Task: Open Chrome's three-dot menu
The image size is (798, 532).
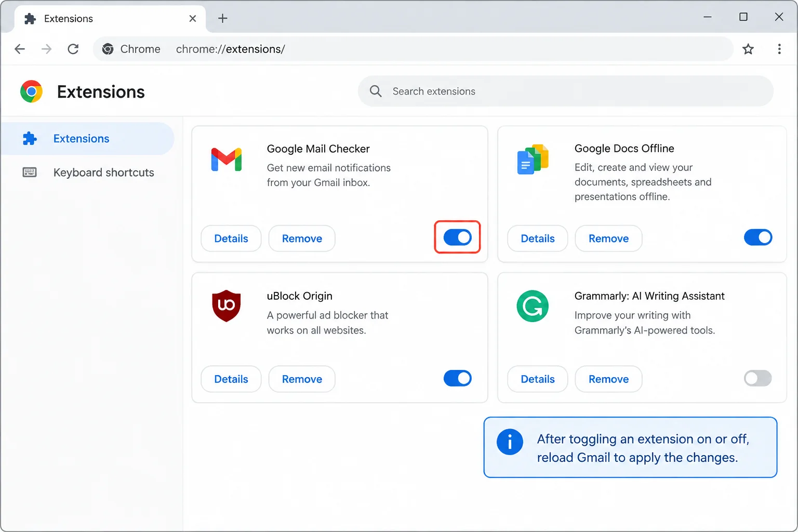Action: [x=779, y=49]
